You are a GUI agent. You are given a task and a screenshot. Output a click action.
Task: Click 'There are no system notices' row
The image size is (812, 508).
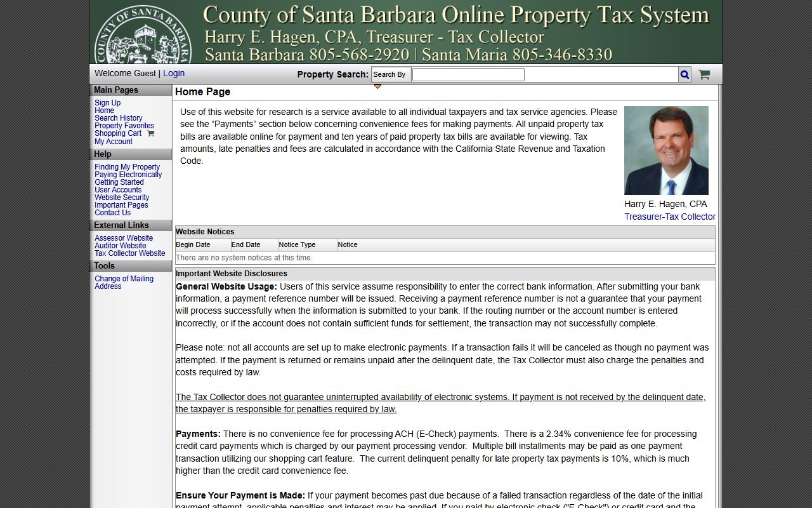pyautogui.click(x=445, y=258)
